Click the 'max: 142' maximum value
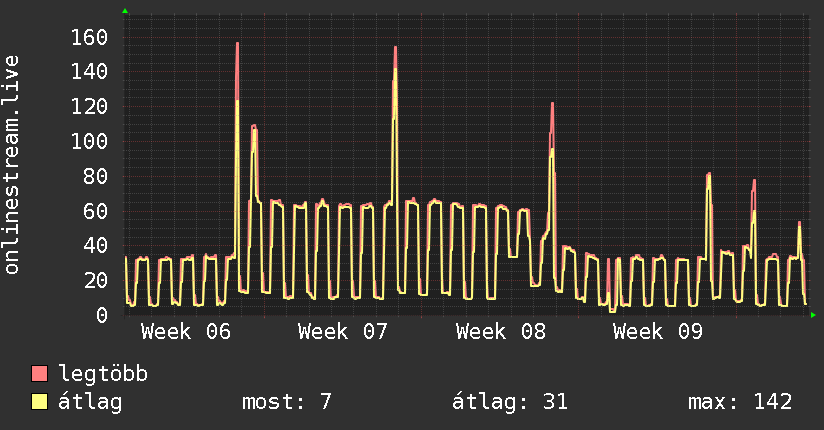The height and width of the screenshot is (430, 824). coord(740,402)
